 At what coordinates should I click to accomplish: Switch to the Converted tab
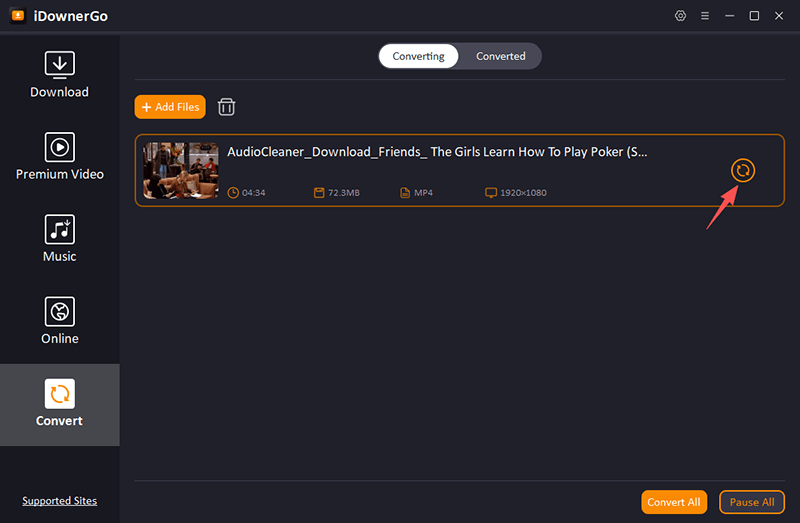click(x=500, y=56)
